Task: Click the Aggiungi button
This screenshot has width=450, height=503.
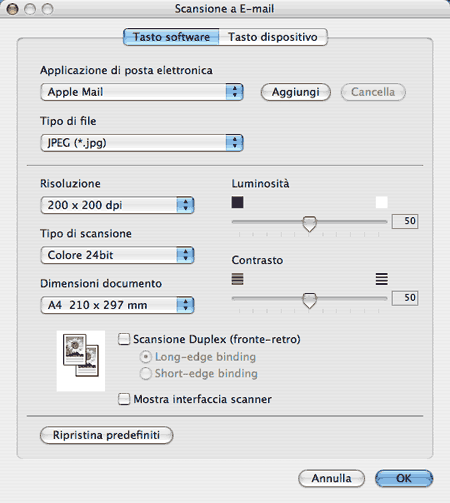Action: [x=296, y=92]
